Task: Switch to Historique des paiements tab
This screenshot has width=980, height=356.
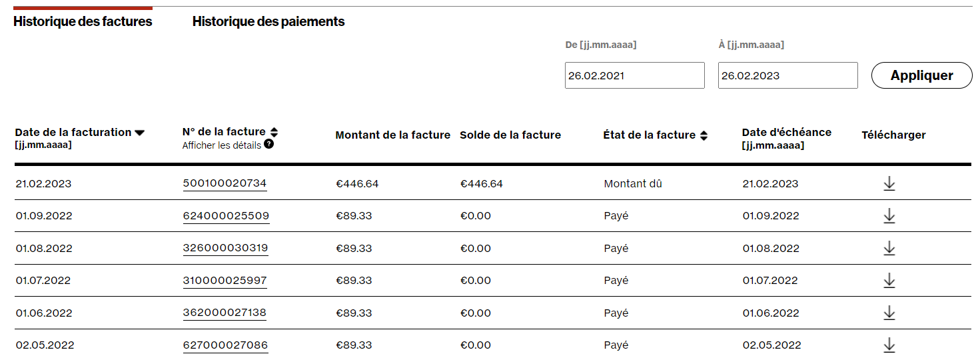Action: point(268,21)
